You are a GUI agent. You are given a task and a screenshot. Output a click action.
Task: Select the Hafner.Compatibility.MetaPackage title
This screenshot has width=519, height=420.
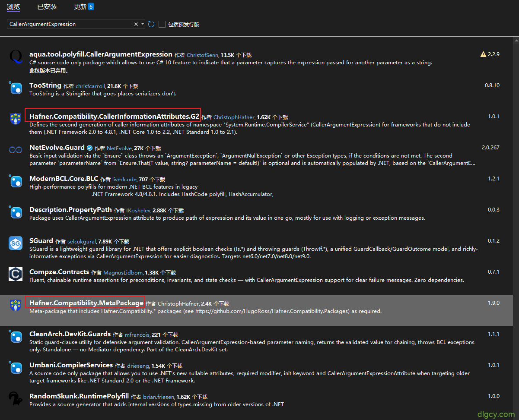click(x=86, y=303)
